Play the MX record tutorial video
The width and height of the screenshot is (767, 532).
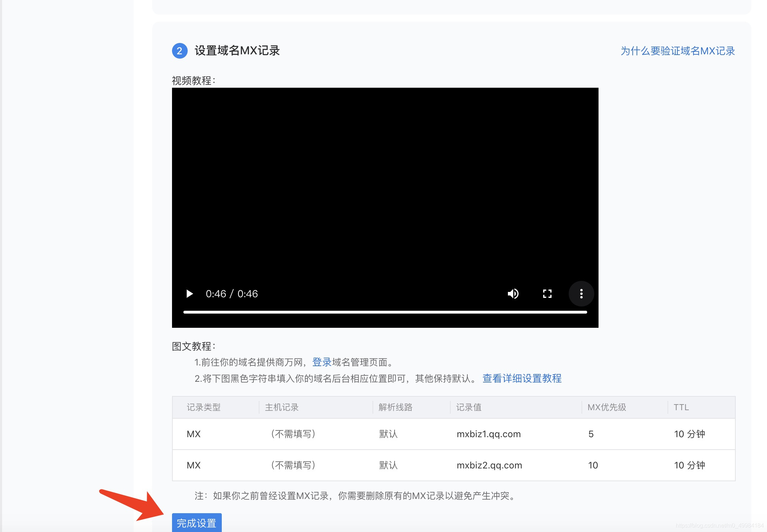point(189,294)
